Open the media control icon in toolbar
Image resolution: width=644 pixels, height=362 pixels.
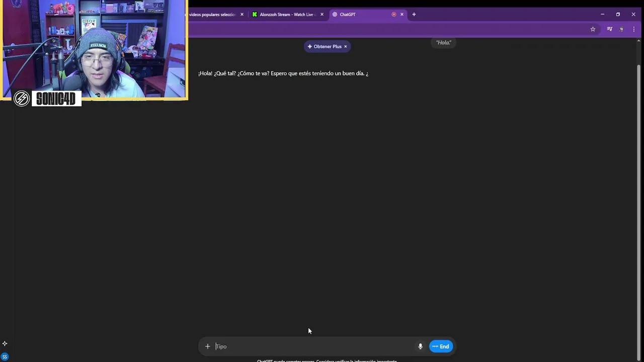609,29
